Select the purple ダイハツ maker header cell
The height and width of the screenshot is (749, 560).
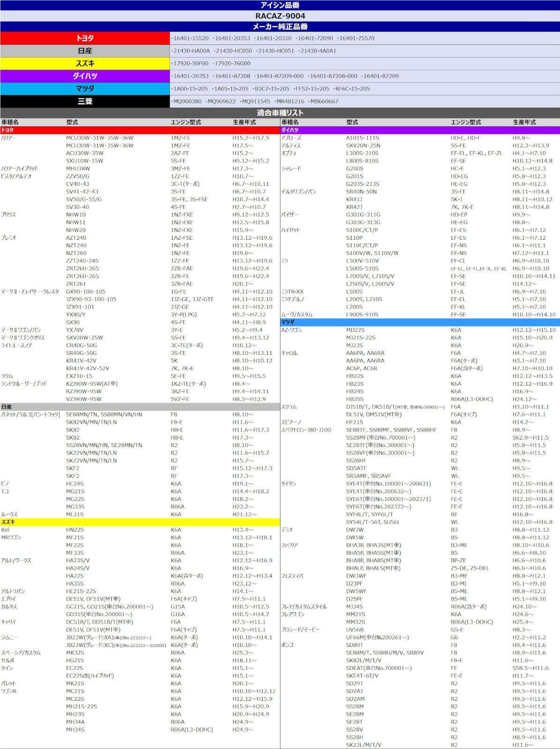[x=85, y=76]
